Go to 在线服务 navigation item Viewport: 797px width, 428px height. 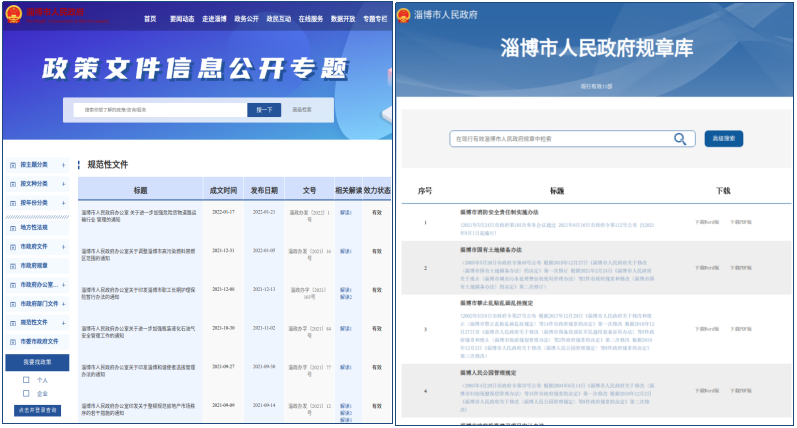point(310,18)
